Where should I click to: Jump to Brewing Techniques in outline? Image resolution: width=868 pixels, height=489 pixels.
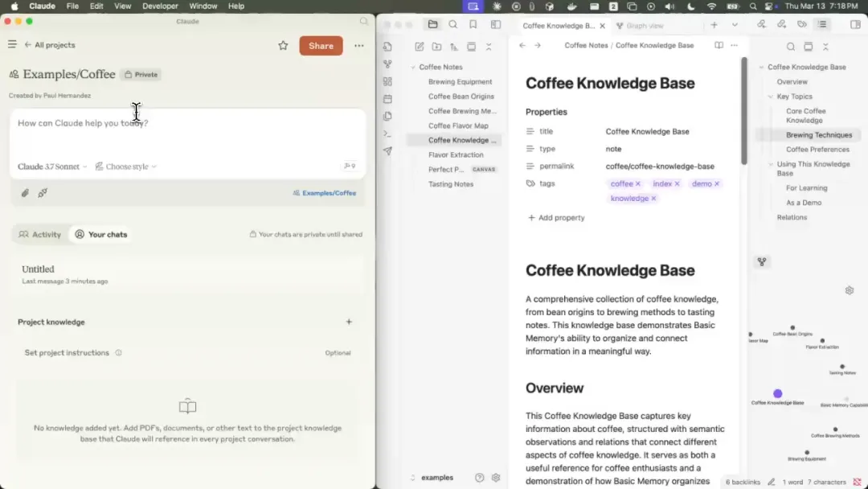coord(819,135)
